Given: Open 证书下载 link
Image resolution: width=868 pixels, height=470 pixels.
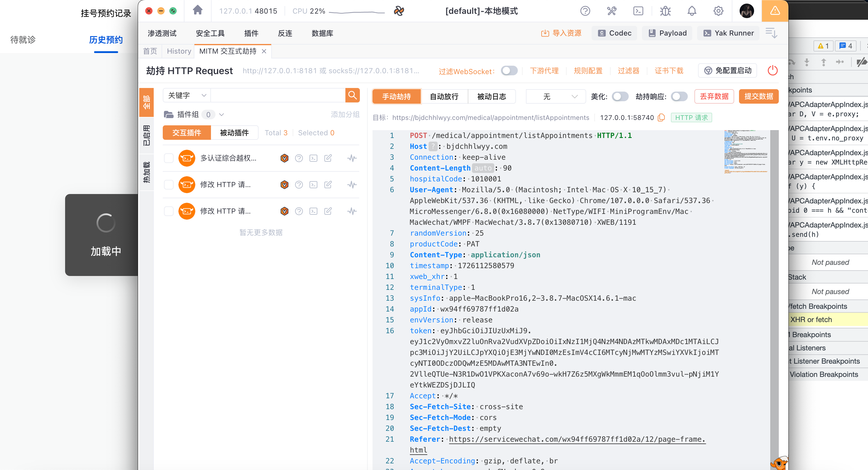Looking at the screenshot, I should coord(669,71).
